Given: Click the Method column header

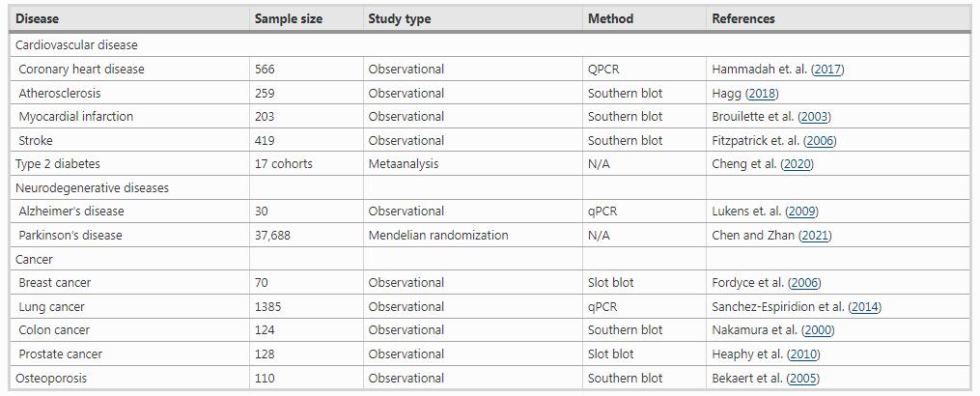Looking at the screenshot, I should (610, 18).
